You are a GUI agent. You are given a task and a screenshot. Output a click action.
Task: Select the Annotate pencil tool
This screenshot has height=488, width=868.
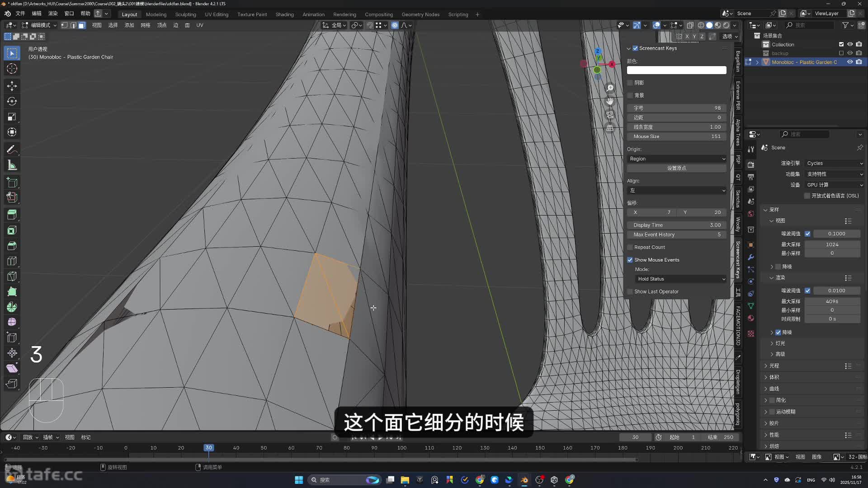pyautogui.click(x=12, y=150)
